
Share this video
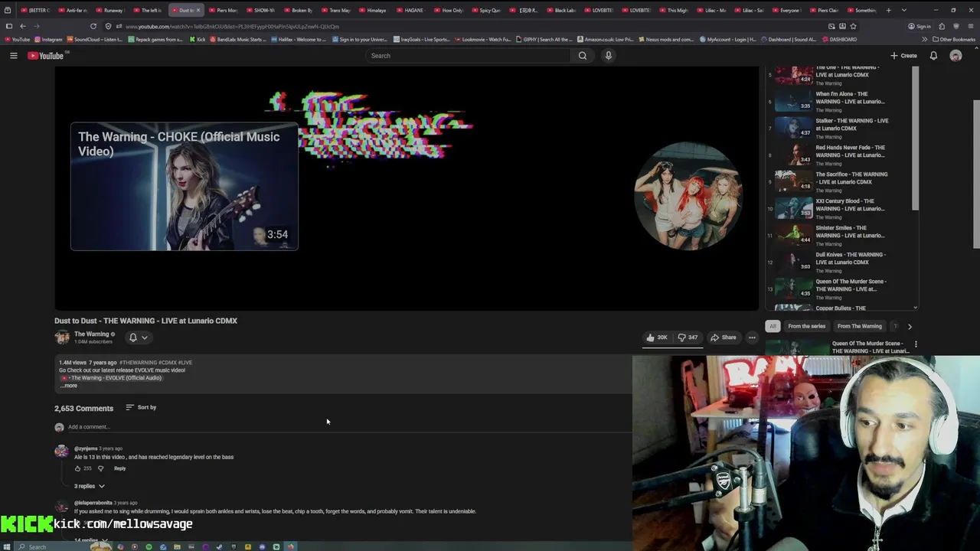click(724, 337)
